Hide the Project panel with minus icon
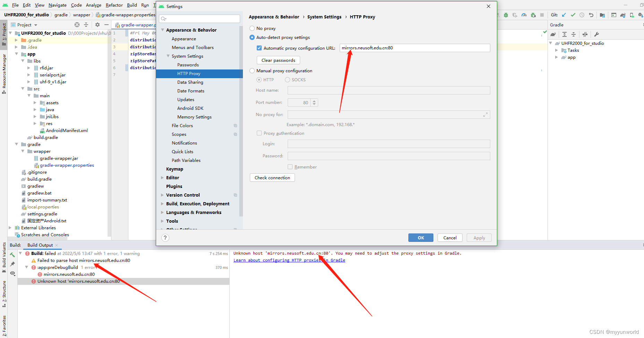Viewport: 644px width, 338px height. [107, 25]
